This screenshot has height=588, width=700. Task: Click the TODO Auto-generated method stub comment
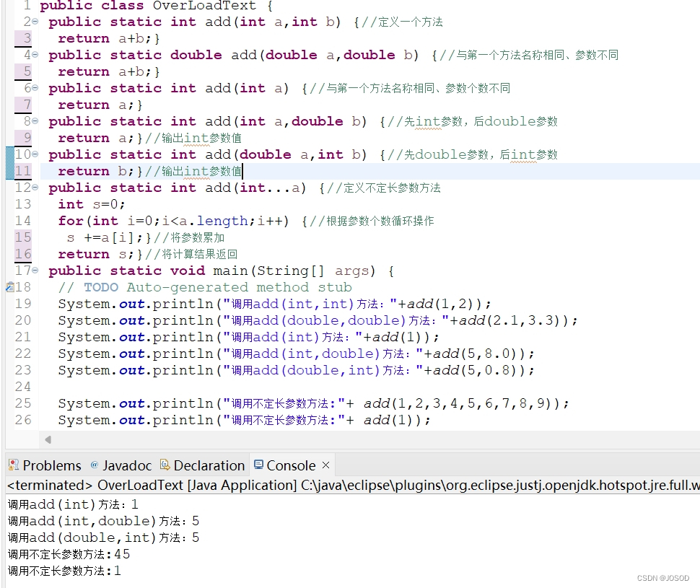point(205,287)
